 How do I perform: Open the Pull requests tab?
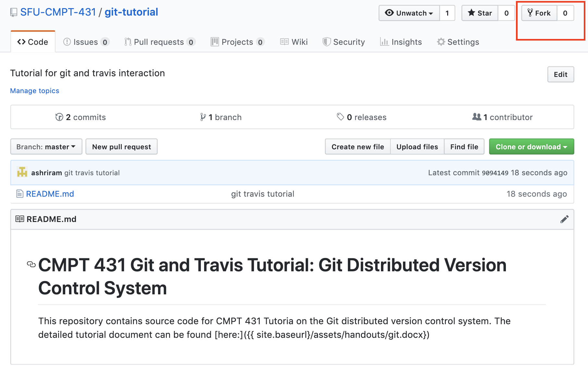159,42
